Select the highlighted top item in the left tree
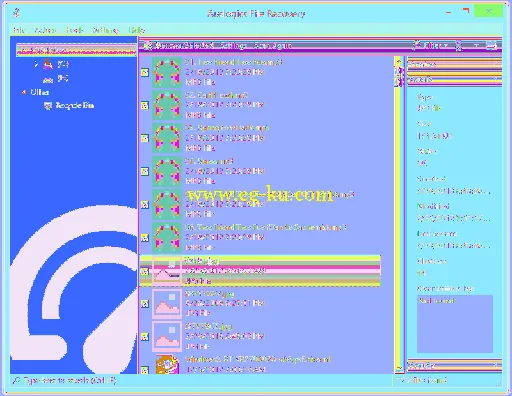Screen dimensions: 512x396 (76, 50)
